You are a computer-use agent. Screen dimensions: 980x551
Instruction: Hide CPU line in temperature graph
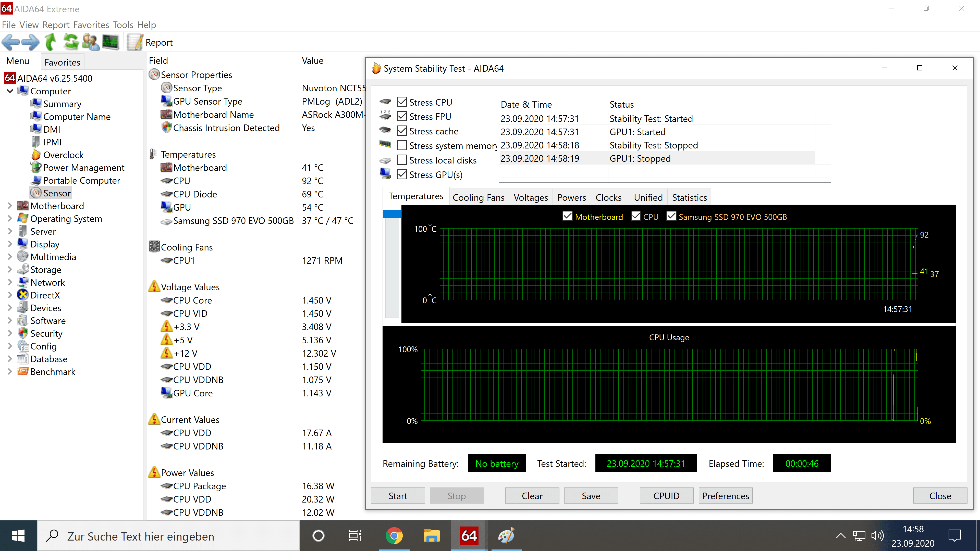[636, 216]
